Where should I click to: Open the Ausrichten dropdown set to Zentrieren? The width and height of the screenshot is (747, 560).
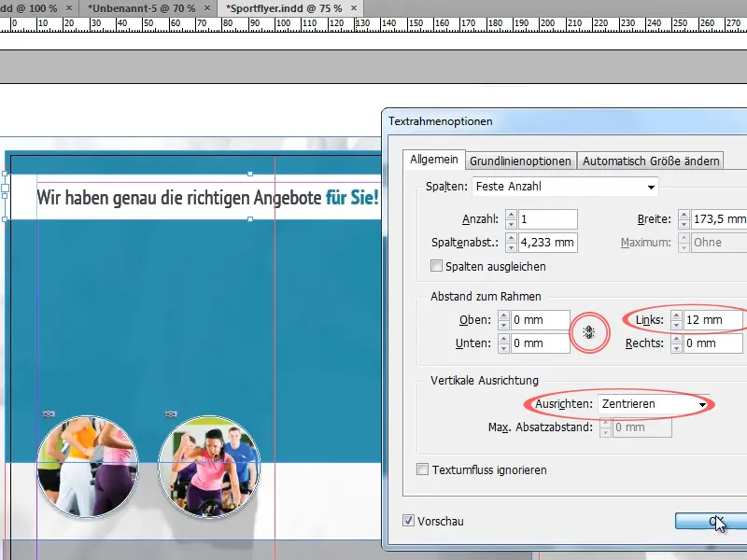652,404
